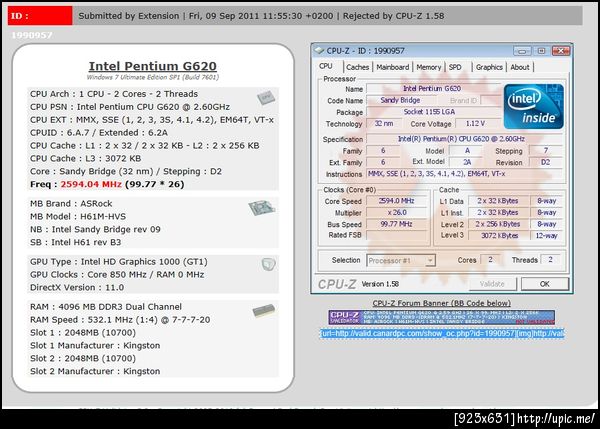Click CPU-Z Forum Banner link text

click(442, 303)
